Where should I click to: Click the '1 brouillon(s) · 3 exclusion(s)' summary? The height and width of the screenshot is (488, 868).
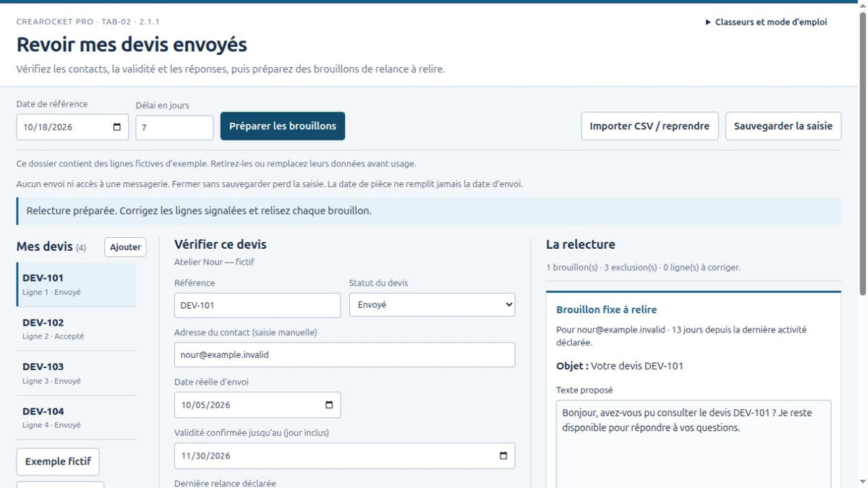click(x=643, y=267)
